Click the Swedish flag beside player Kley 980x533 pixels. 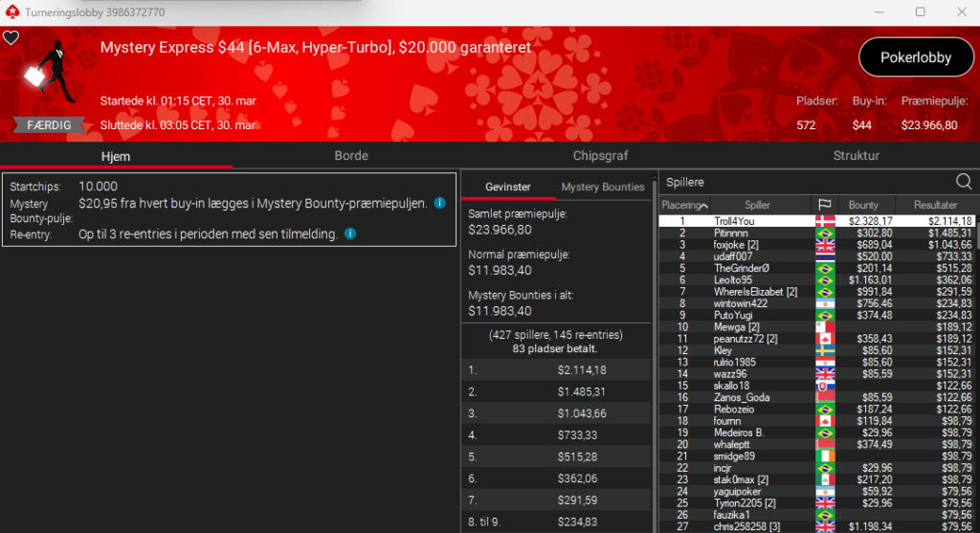click(x=823, y=350)
